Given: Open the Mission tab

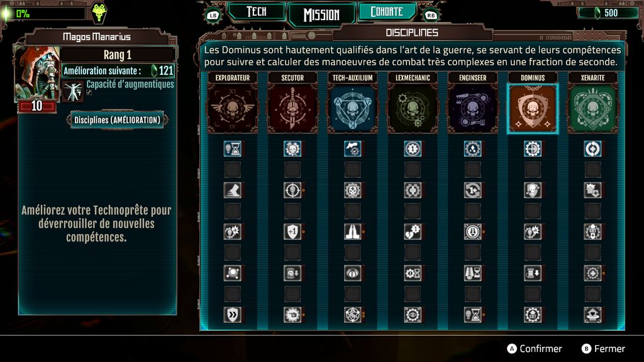Looking at the screenshot, I should [321, 15].
